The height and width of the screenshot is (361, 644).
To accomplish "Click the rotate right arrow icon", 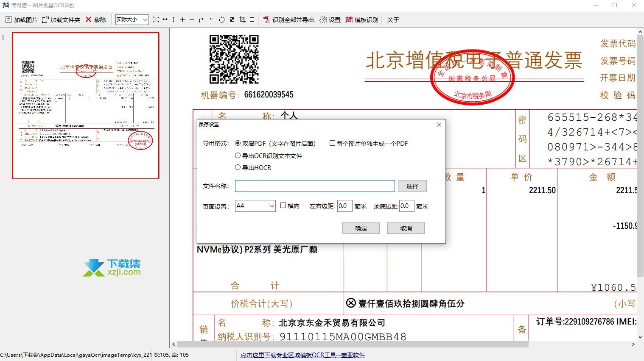I will click(202, 19).
